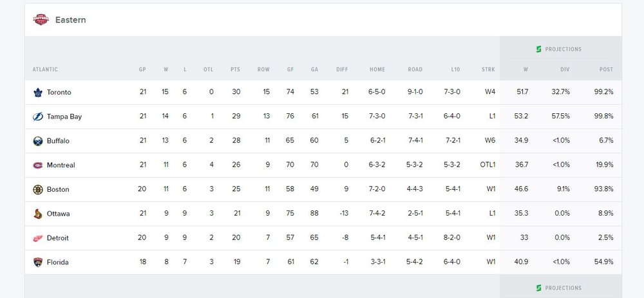Screen dimensions: 644x298
Task: Click the Detroit Red Wings logo
Action: tap(38, 238)
